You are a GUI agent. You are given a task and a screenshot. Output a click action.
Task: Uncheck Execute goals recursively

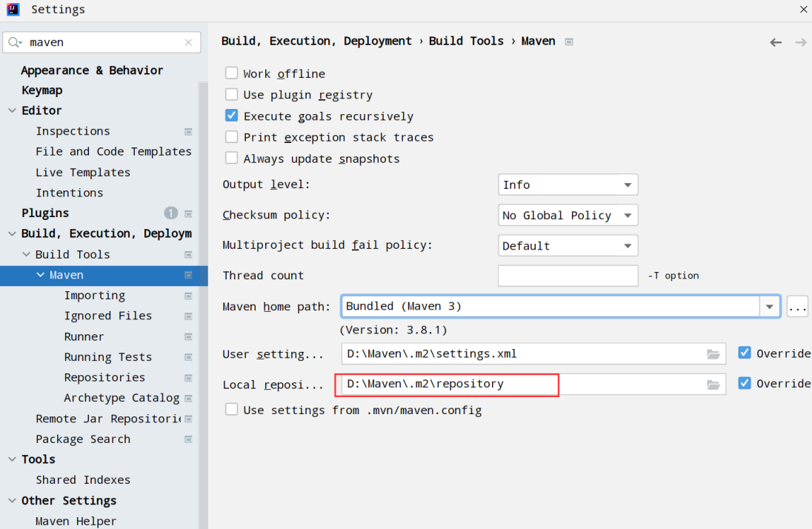(231, 116)
